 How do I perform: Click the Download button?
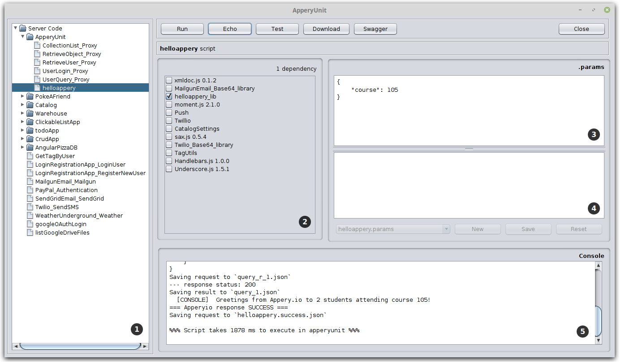click(326, 29)
